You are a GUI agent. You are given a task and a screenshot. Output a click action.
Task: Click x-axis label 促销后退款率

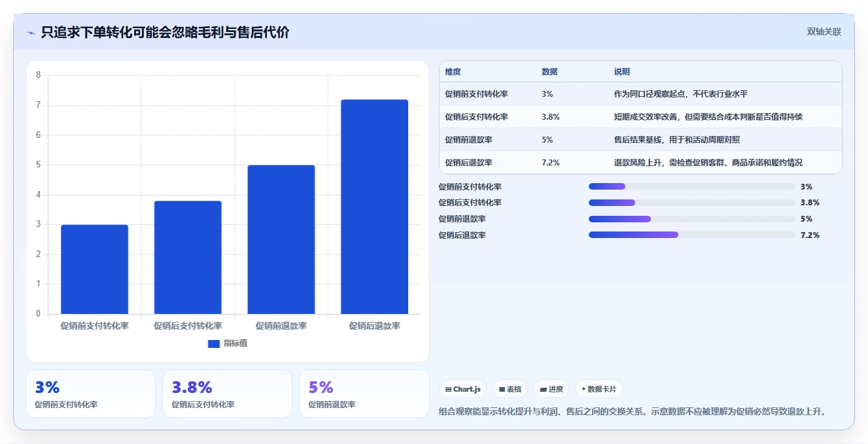[374, 326]
